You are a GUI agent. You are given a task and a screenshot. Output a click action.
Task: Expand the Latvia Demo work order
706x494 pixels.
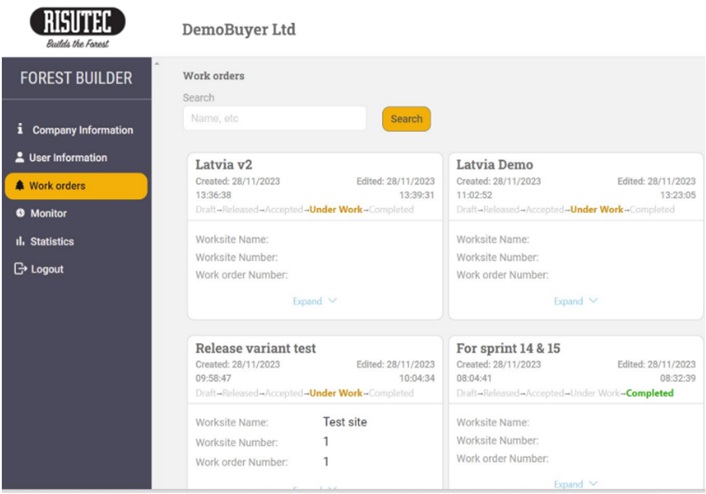[576, 301]
